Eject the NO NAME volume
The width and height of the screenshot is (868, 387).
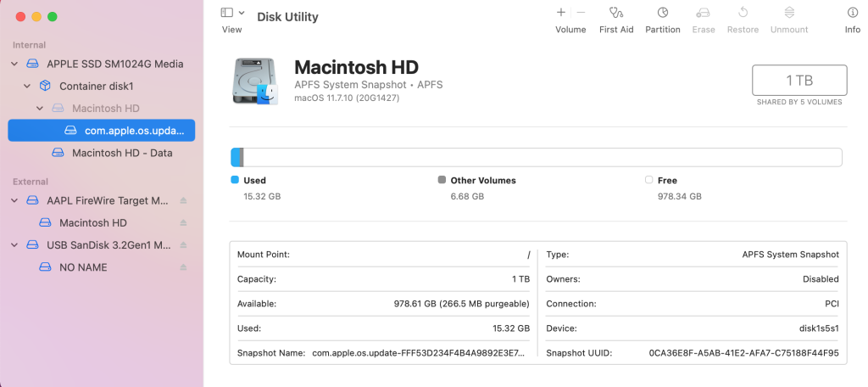[x=183, y=267]
